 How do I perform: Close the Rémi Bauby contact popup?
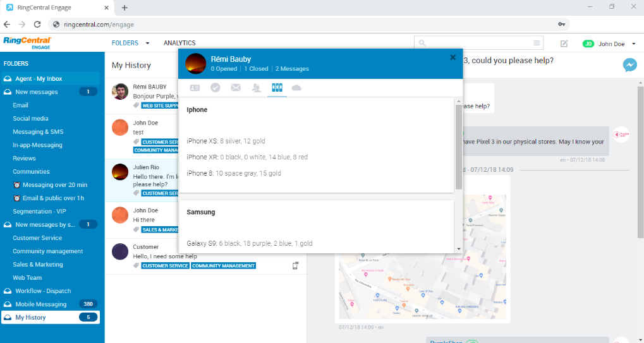pos(453,57)
